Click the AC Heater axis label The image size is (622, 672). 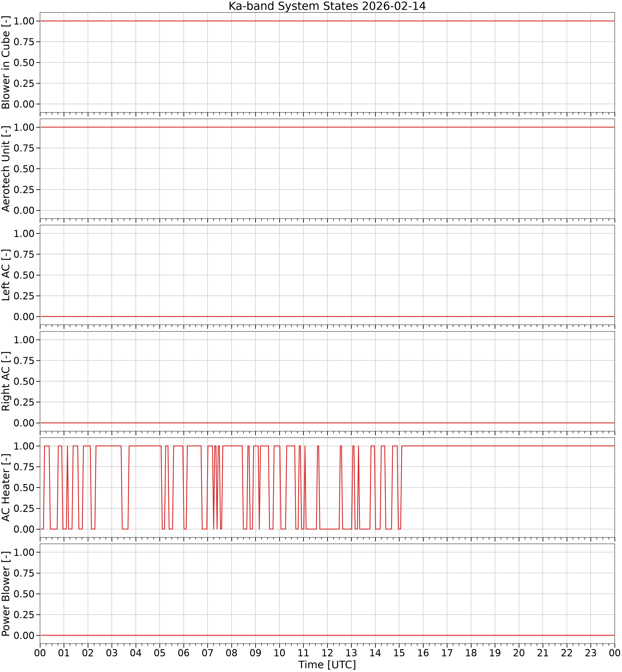coord(6,487)
